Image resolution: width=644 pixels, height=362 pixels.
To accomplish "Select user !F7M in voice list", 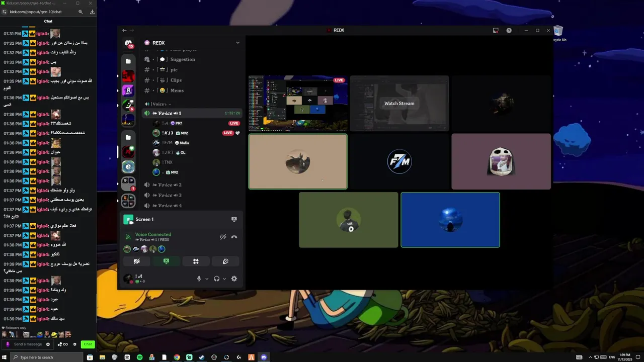I will click(x=196, y=143).
